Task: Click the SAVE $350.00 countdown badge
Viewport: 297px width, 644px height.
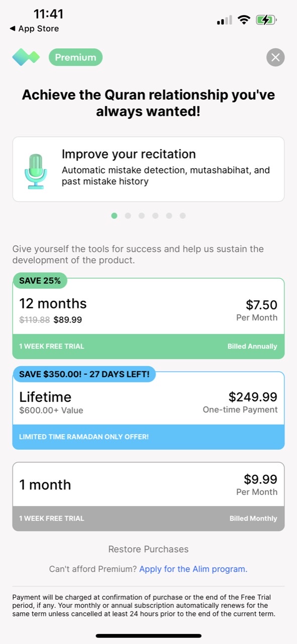Action: tap(84, 374)
